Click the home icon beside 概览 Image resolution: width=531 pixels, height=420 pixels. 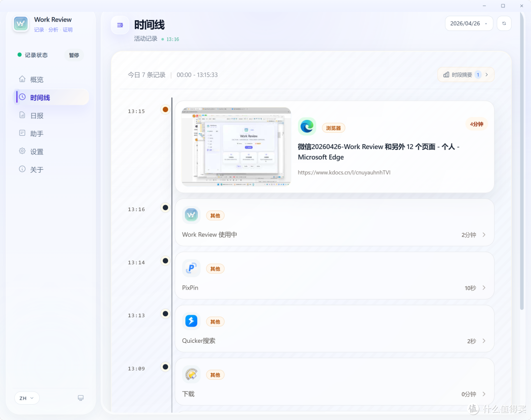(22, 79)
